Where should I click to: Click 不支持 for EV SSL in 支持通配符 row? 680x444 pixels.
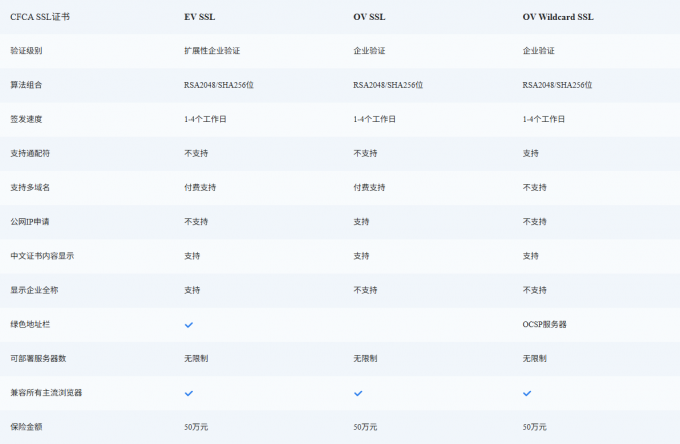click(196, 153)
